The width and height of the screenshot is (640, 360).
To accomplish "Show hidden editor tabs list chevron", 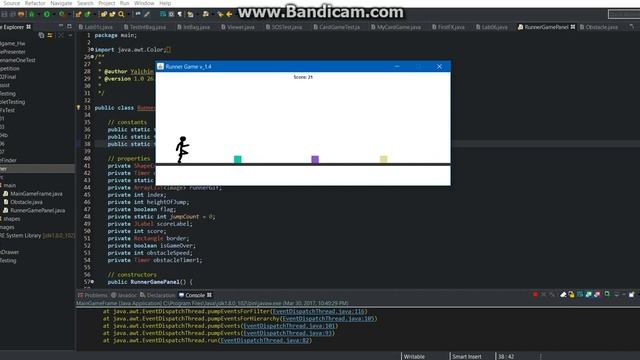I will pos(631,27).
